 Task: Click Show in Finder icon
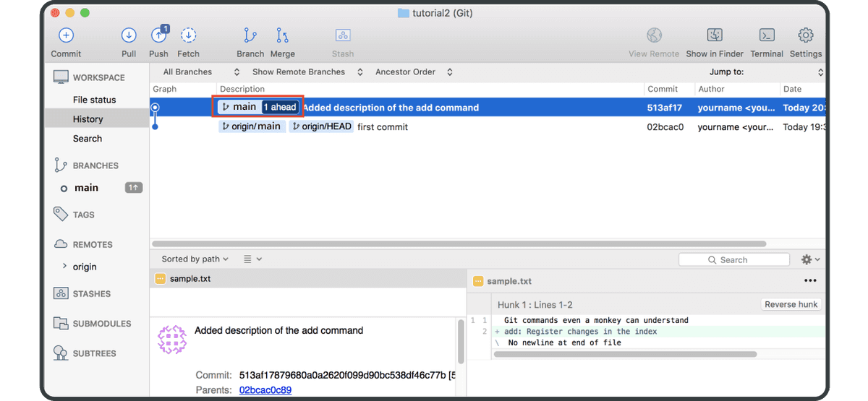click(714, 35)
